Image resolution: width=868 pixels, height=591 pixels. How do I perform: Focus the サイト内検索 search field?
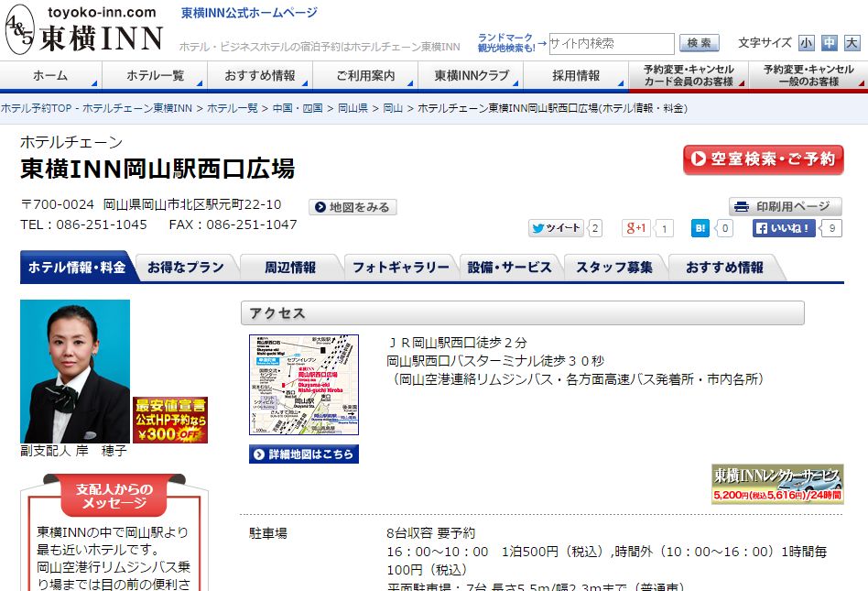pyautogui.click(x=612, y=44)
